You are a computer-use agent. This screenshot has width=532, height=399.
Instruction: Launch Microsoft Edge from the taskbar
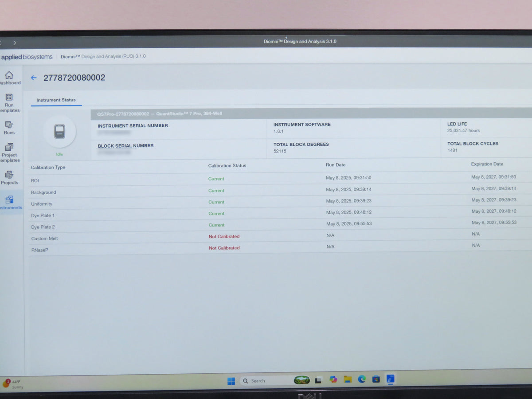click(x=362, y=379)
